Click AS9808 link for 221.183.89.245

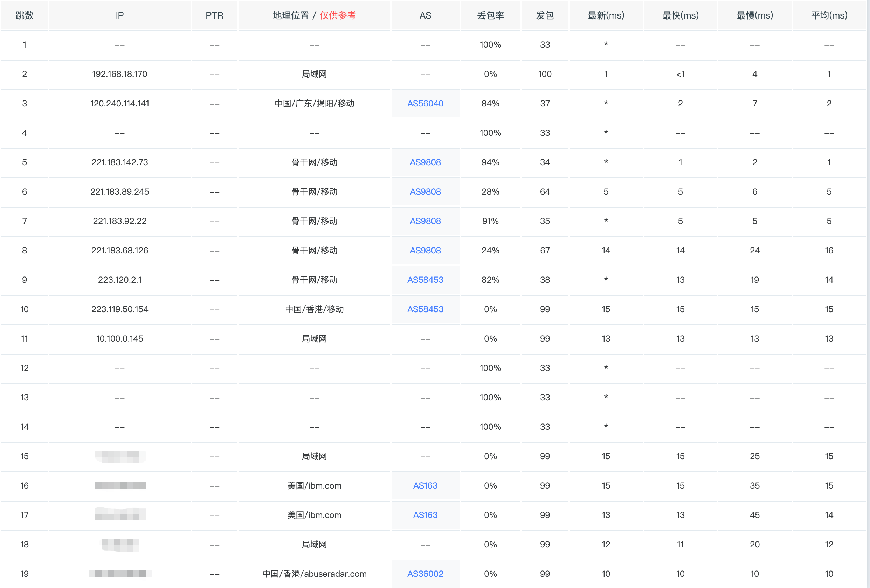click(x=425, y=192)
